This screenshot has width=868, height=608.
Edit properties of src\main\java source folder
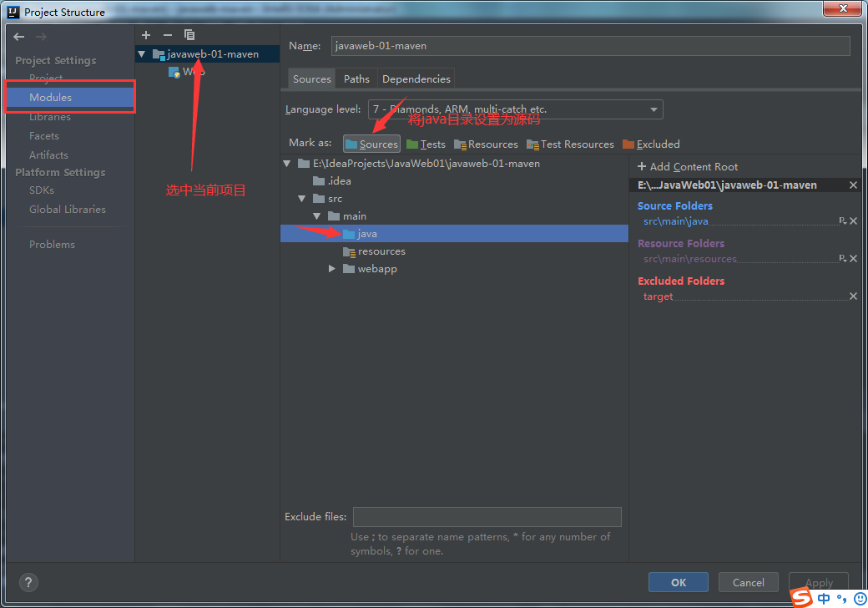842,221
